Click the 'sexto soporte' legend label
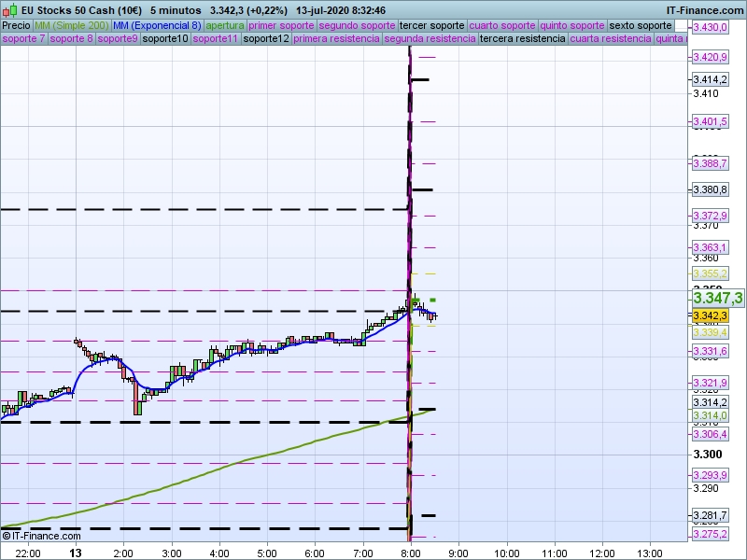Viewport: 747px width, 560px height. (640, 25)
